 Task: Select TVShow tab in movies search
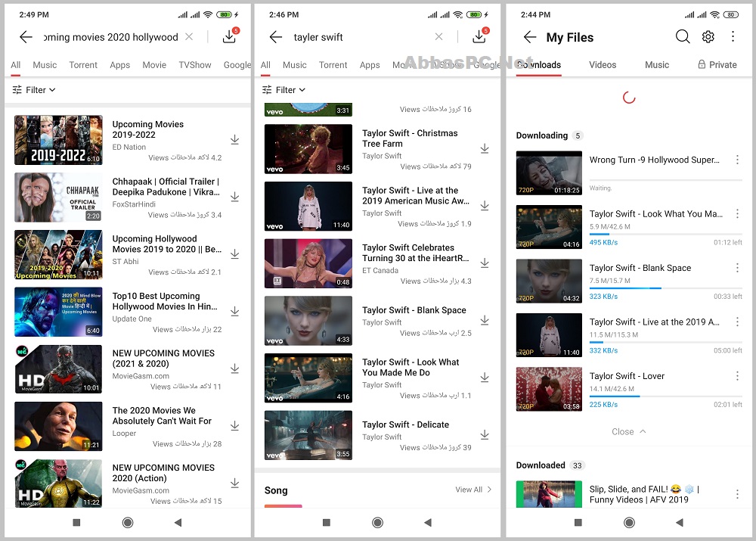[x=195, y=64]
